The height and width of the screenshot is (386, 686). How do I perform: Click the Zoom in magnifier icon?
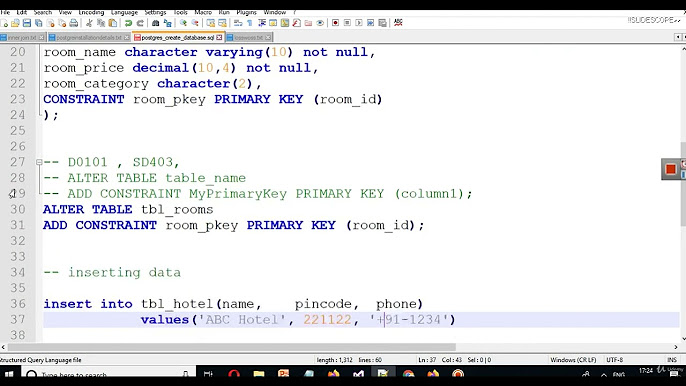point(183,23)
